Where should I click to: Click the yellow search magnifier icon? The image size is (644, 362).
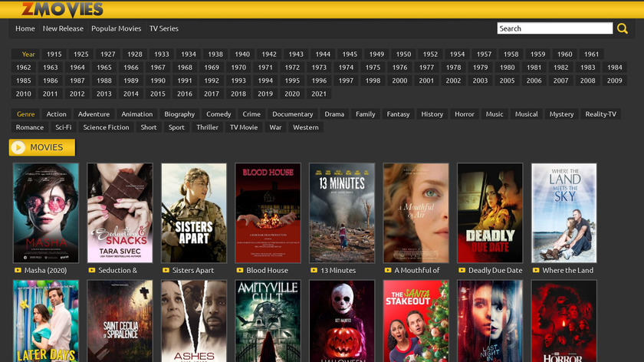coord(623,28)
